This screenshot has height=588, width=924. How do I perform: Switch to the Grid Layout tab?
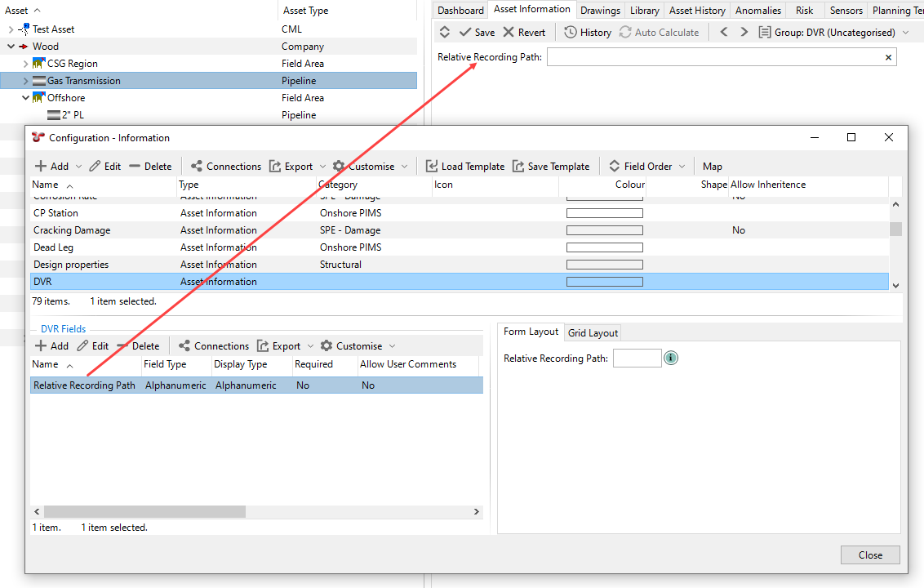[593, 332]
